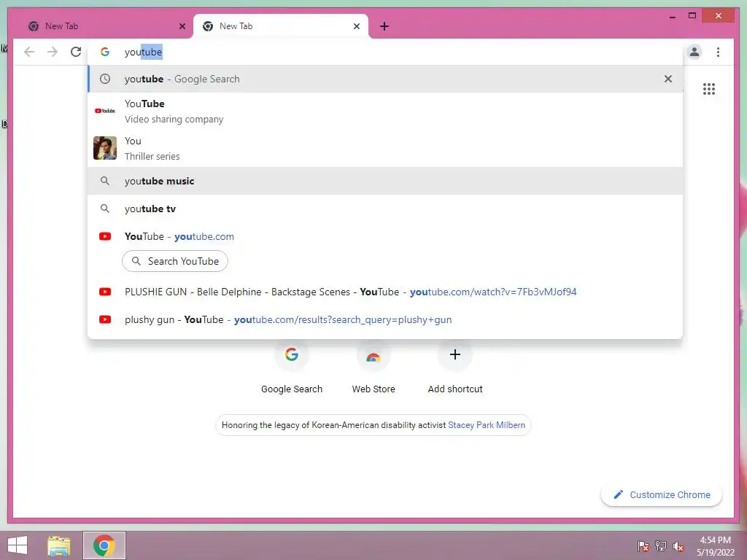Viewport: 747px width, 560px height.
Task: Click the YouTube logo in company suggestion
Action: click(105, 111)
